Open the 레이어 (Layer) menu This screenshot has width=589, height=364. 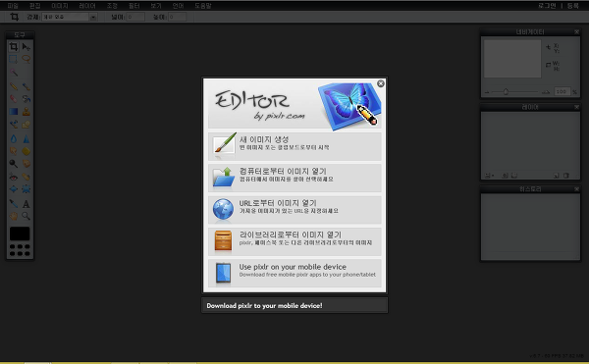coord(87,6)
